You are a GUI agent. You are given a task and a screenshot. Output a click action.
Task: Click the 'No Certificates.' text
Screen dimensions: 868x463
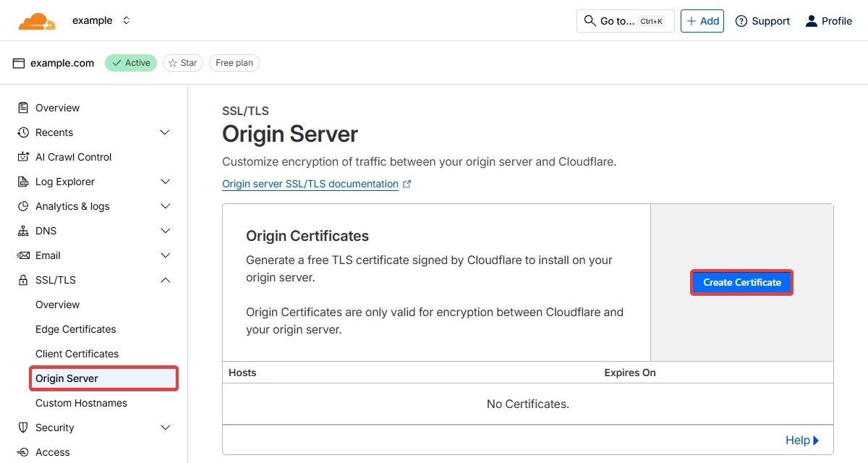coord(528,404)
